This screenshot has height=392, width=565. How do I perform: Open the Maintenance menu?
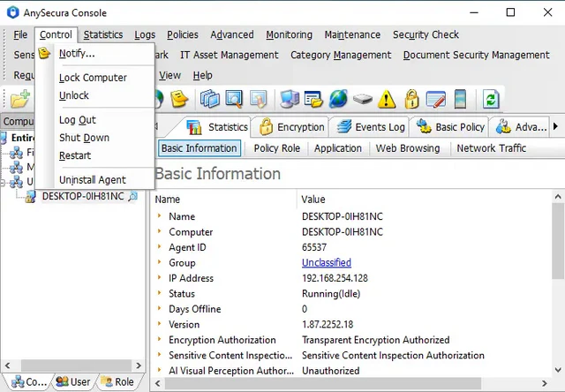tap(352, 34)
